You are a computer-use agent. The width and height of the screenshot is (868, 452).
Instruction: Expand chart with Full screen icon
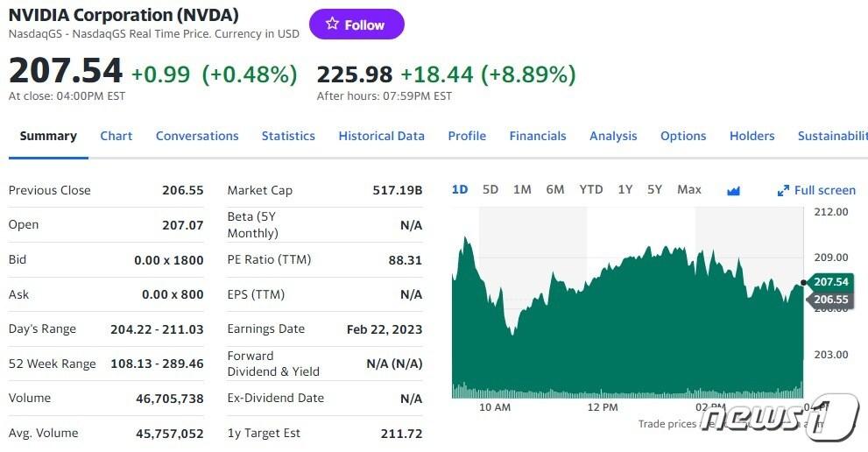click(783, 190)
